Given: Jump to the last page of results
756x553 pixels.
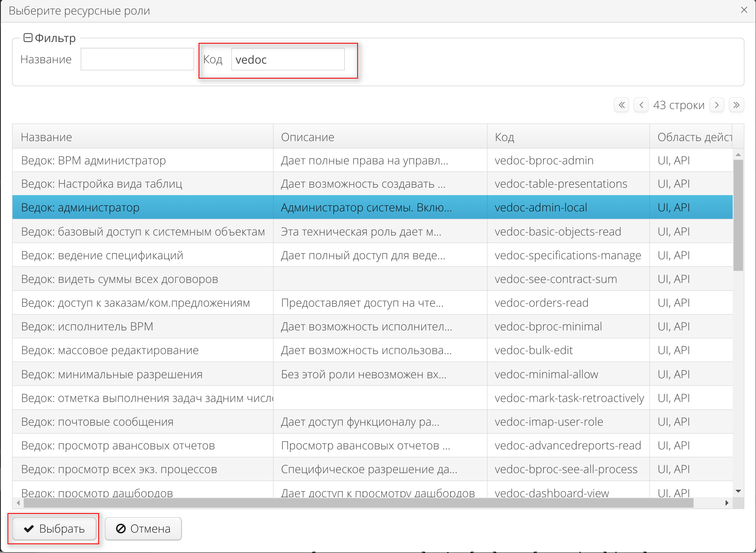Looking at the screenshot, I should [736, 105].
